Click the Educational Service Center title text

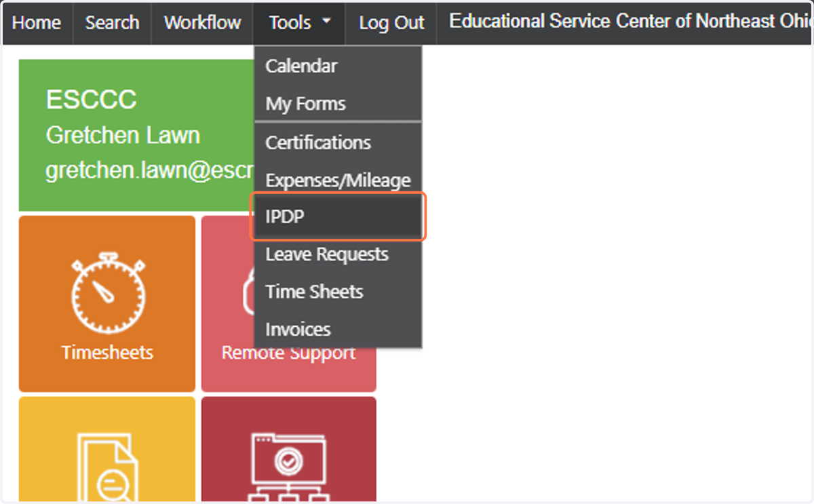(630, 22)
